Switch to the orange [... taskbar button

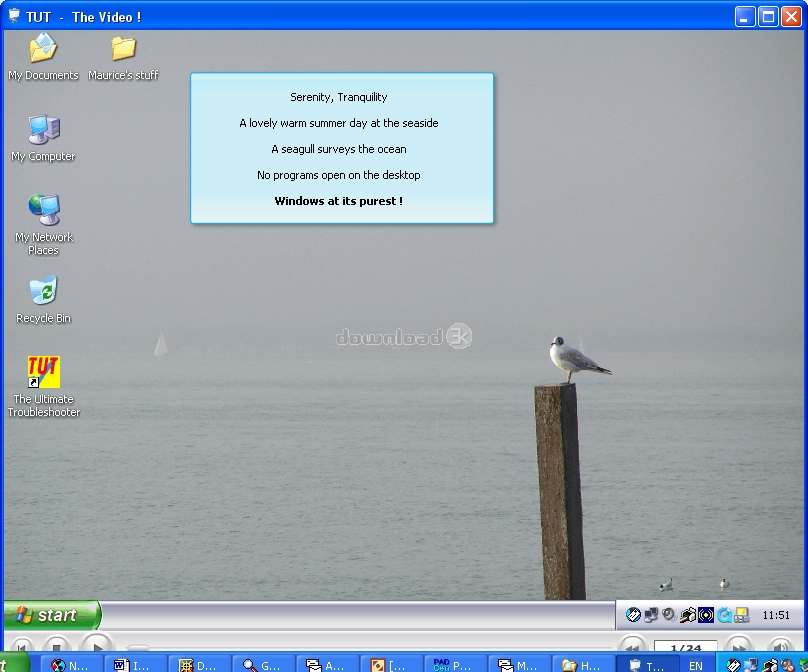[391, 665]
